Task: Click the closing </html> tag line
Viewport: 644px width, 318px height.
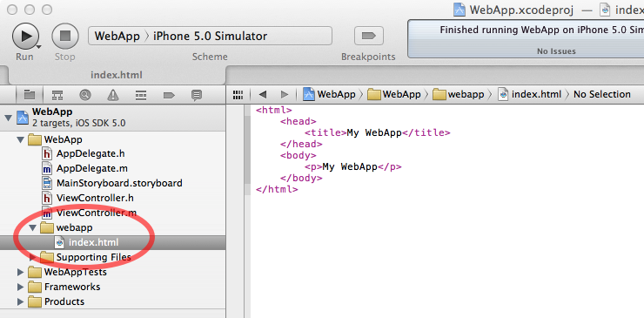Action: point(277,190)
